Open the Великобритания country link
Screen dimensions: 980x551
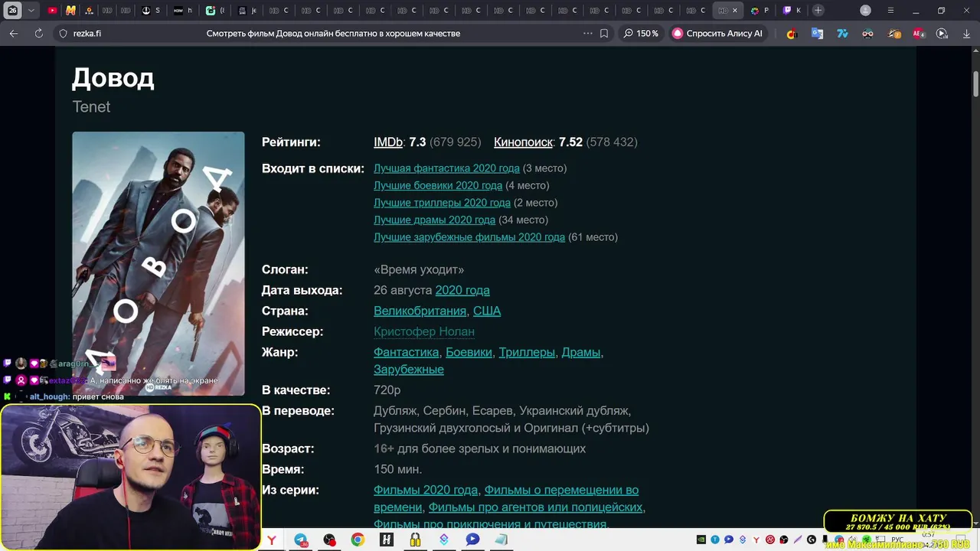[420, 311]
